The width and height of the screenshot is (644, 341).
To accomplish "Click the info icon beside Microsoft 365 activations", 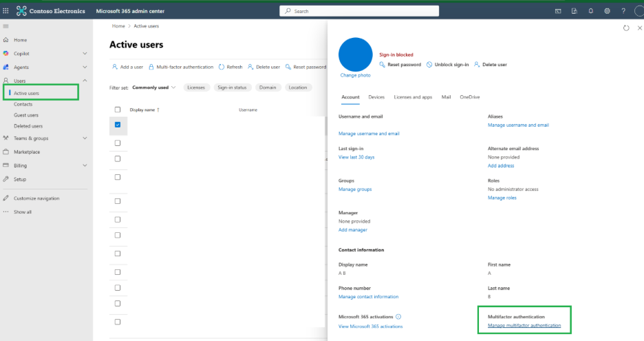I will (x=398, y=317).
